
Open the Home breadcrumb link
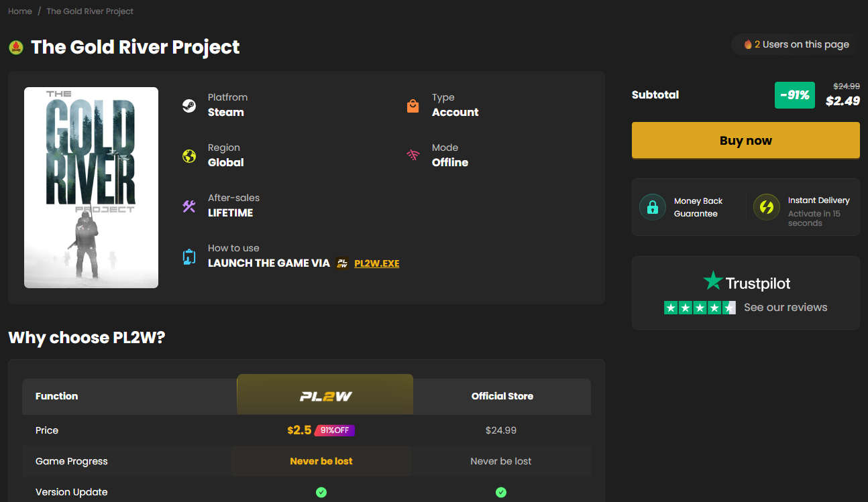20,11
